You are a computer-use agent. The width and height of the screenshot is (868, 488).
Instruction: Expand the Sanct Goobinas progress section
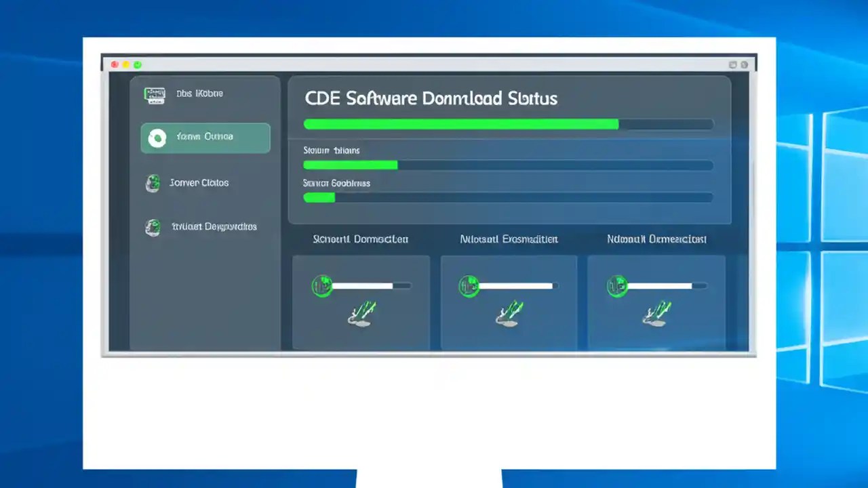pyautogui.click(x=336, y=183)
